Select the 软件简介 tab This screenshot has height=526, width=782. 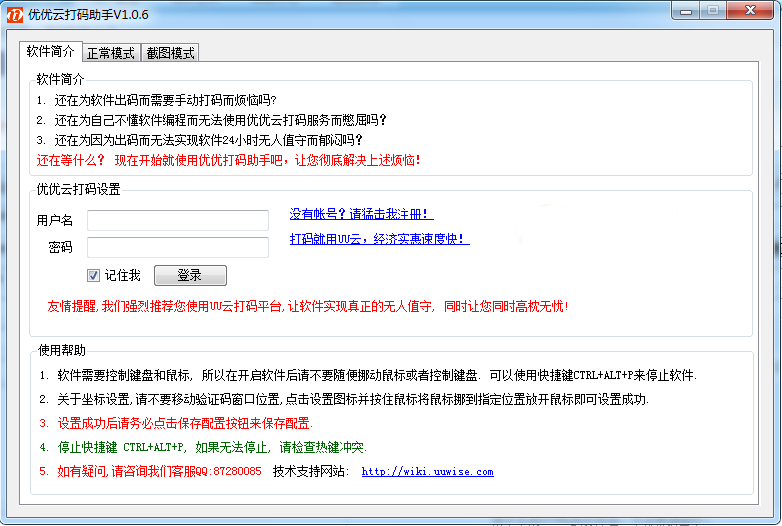point(50,51)
